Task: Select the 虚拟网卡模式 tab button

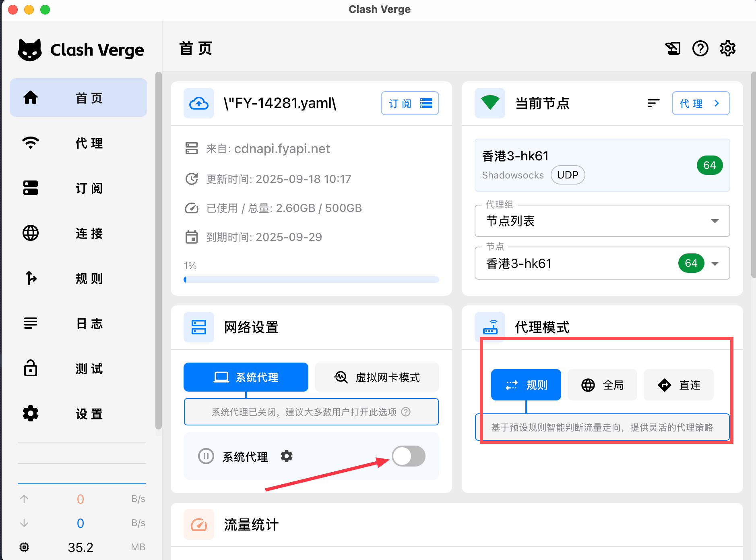Action: [x=377, y=377]
